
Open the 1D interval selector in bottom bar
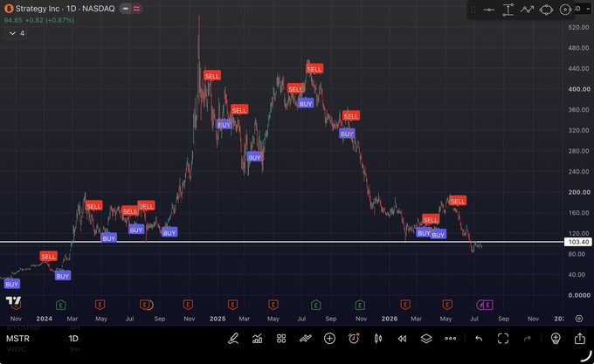click(x=73, y=339)
